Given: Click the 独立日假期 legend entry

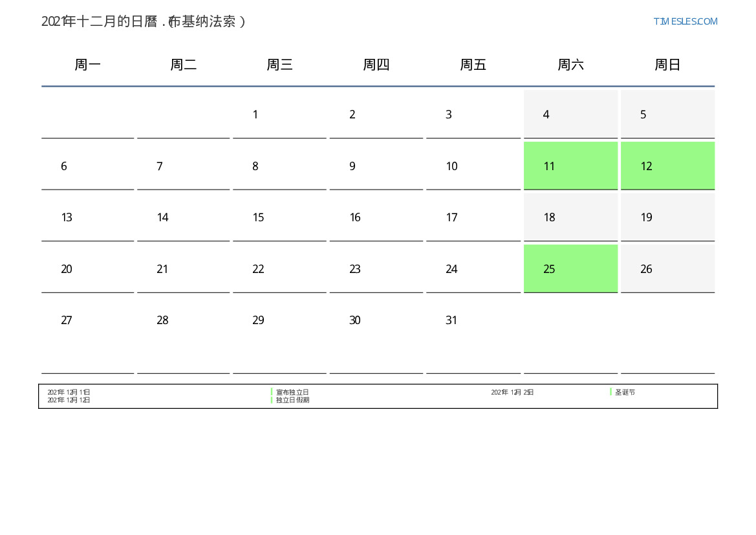Looking at the screenshot, I should coord(292,400).
